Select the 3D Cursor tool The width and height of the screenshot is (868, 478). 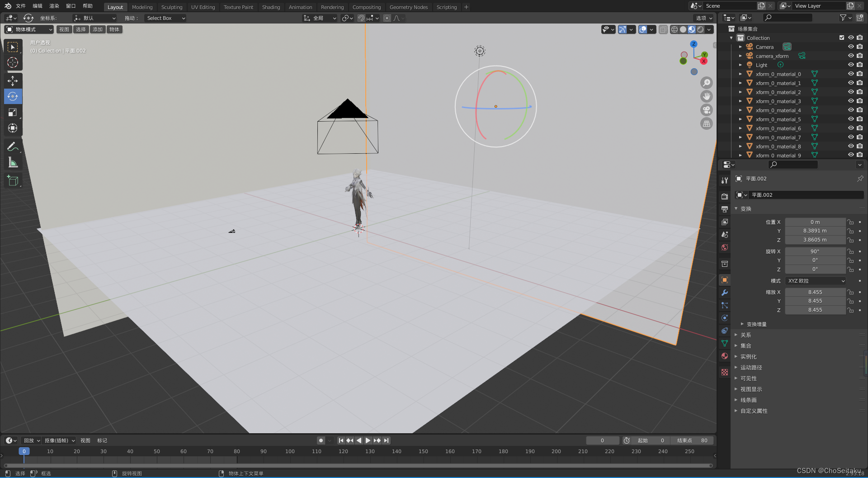(x=13, y=62)
